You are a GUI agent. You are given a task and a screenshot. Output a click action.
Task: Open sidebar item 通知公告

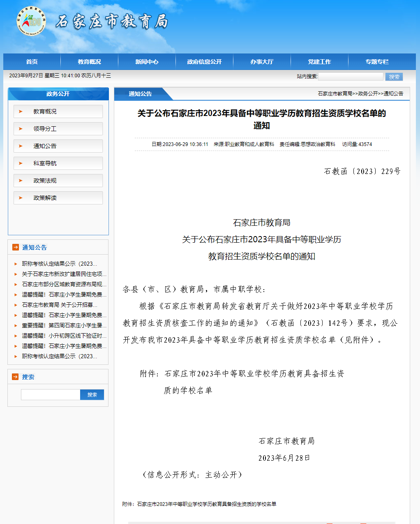tap(58, 146)
